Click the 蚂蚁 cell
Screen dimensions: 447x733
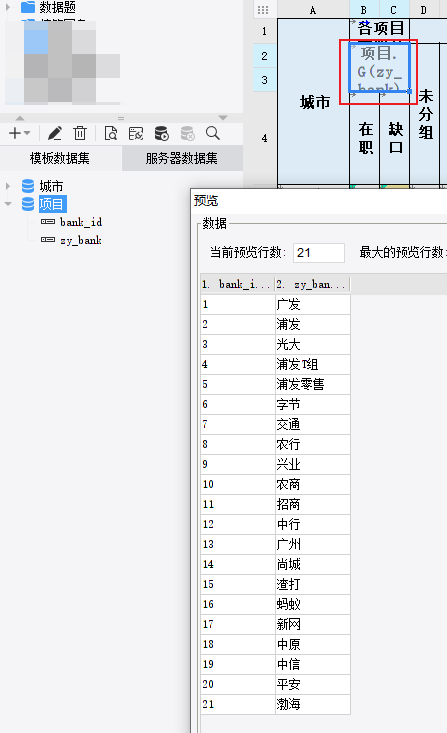[313, 604]
